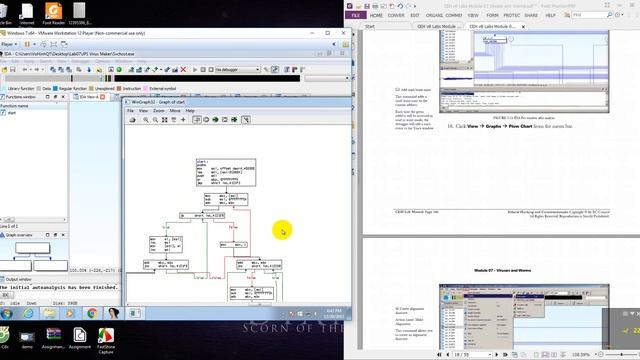Open the page number dropdown in Foxit status bar
The image size is (640, 360).
[489, 355]
